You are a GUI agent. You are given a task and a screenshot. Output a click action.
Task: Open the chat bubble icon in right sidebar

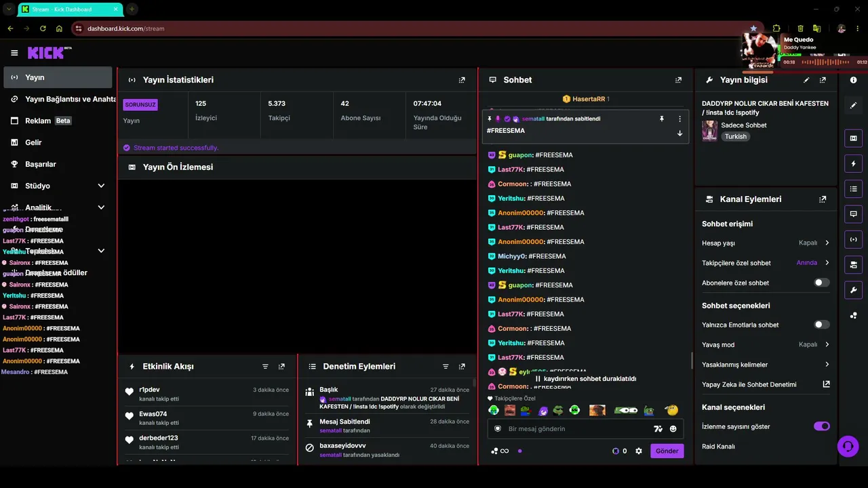pyautogui.click(x=853, y=213)
